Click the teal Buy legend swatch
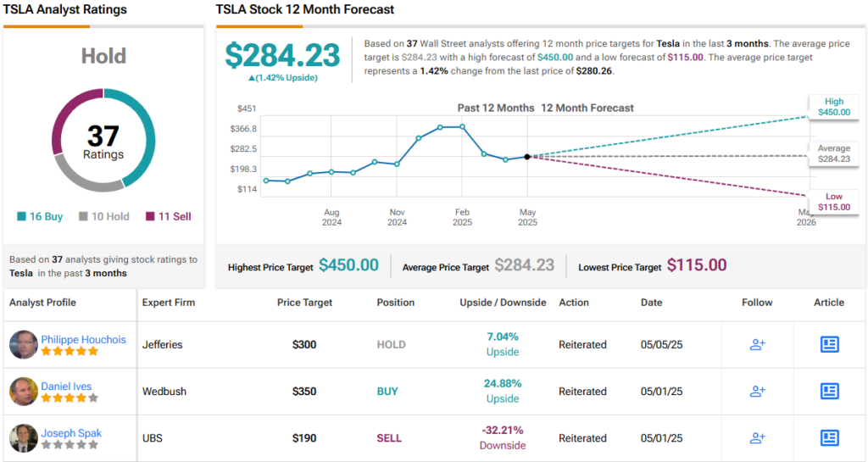Viewport: 868px width, 462px height. [x=21, y=216]
